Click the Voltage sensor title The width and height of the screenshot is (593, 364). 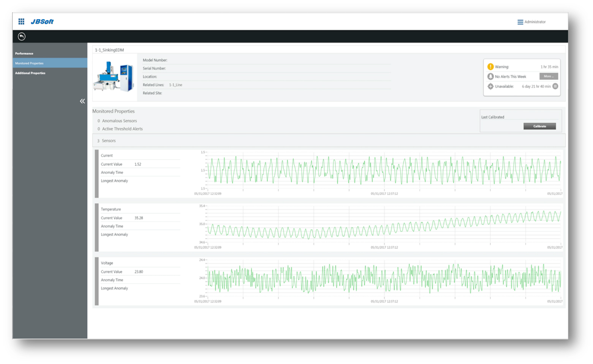click(107, 263)
